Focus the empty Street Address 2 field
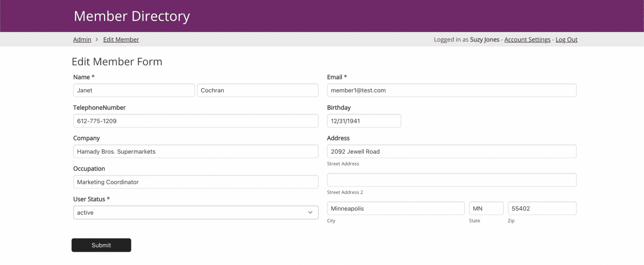644x265 pixels. point(452,180)
